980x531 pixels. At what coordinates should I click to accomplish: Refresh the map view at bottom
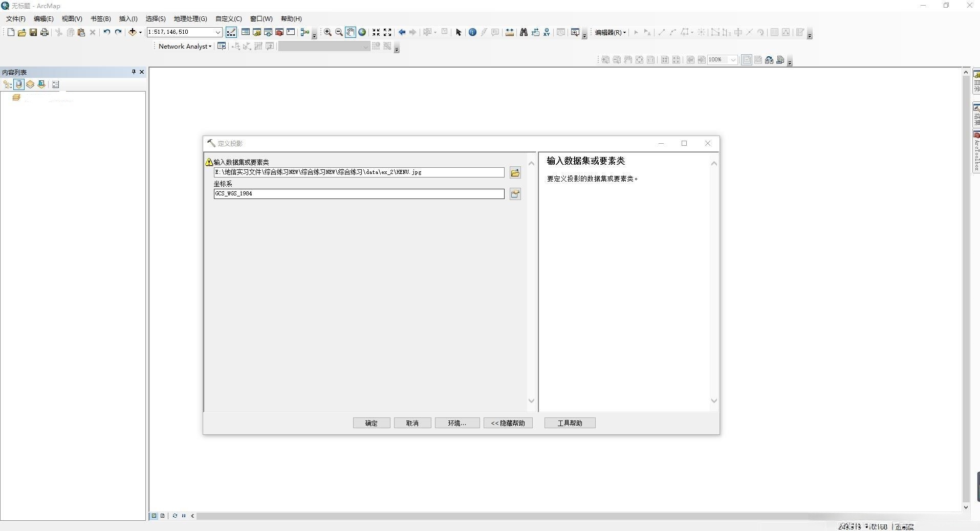pyautogui.click(x=175, y=516)
